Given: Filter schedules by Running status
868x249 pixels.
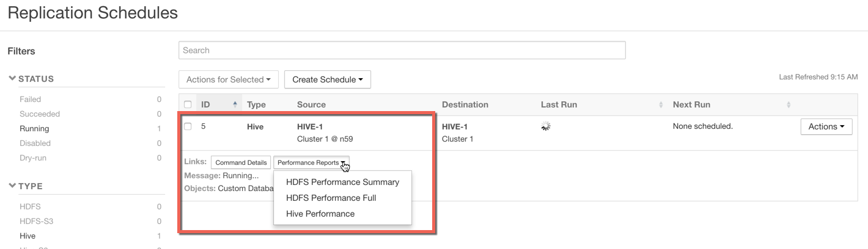Looking at the screenshot, I should point(34,129).
